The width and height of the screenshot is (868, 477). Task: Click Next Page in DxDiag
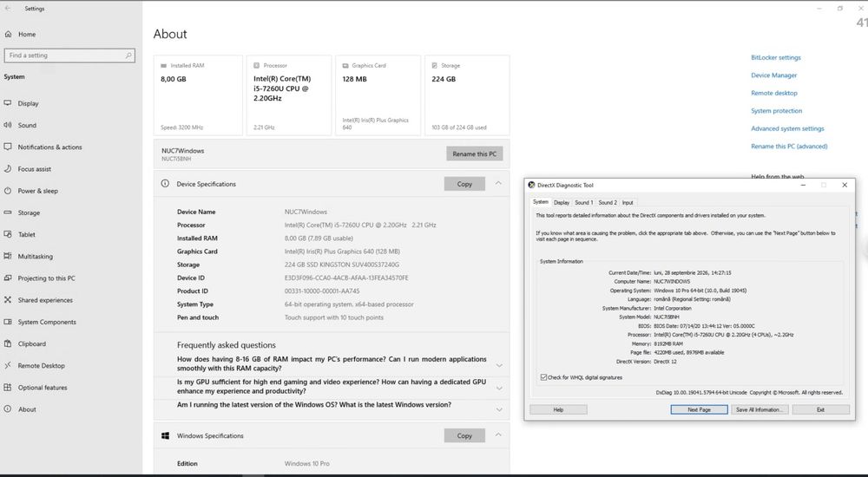(x=699, y=409)
